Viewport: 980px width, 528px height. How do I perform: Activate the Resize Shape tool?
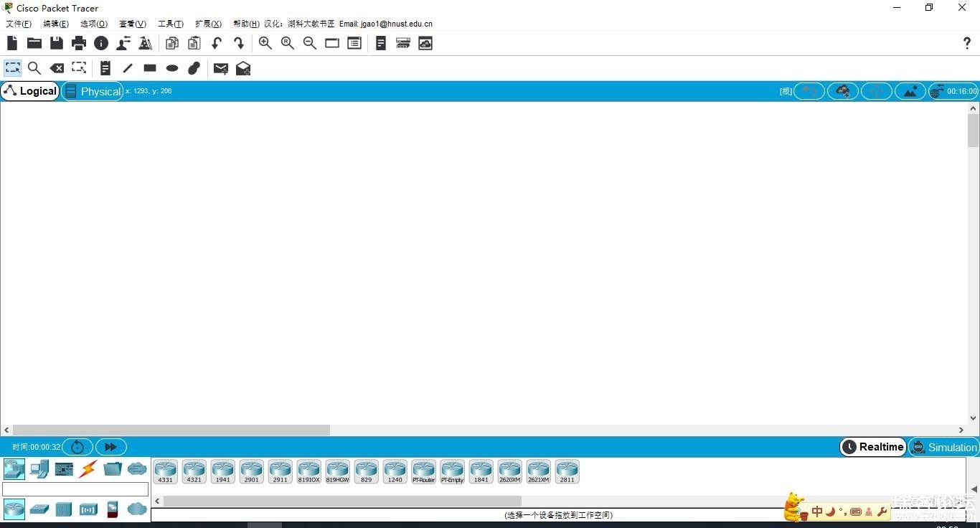(79, 68)
